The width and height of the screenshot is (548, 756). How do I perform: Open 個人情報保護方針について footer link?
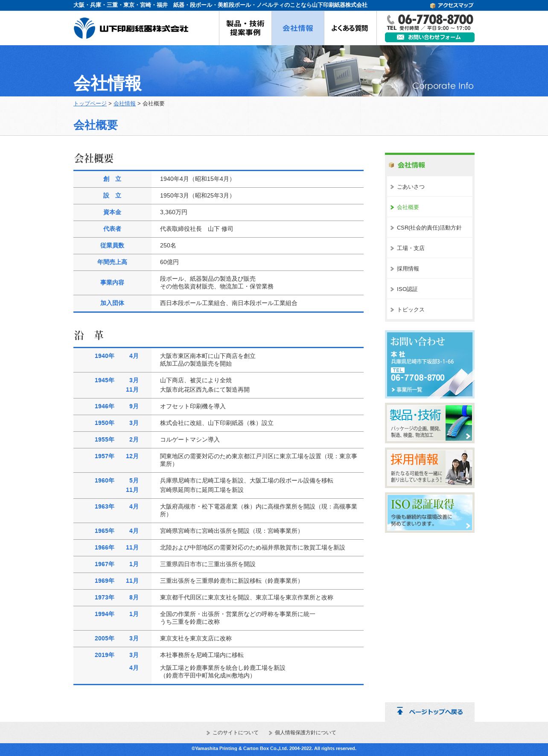305,733
